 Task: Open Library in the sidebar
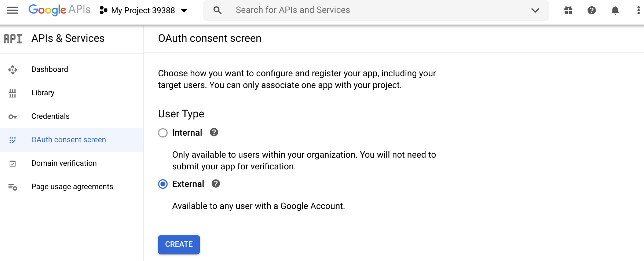pyautogui.click(x=43, y=93)
